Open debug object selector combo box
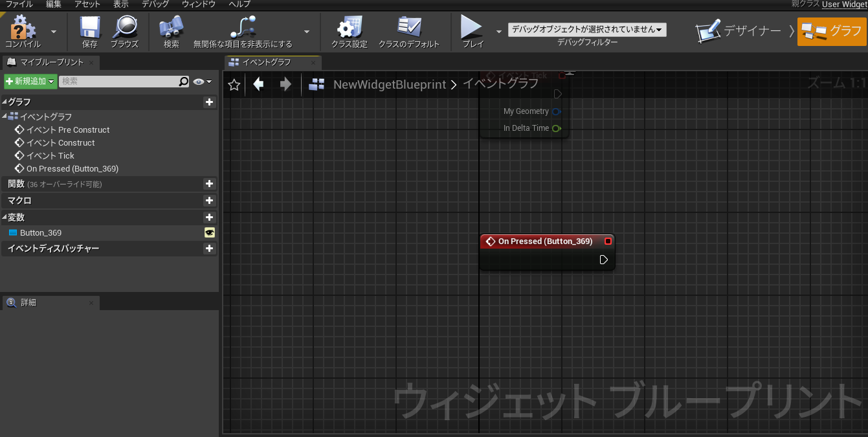Viewport: 868px width, 437px height. click(x=587, y=30)
